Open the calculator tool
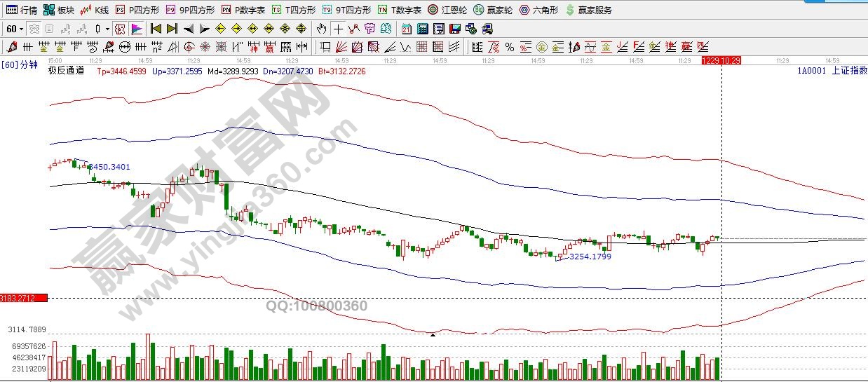868x382 pixels. pos(423,29)
